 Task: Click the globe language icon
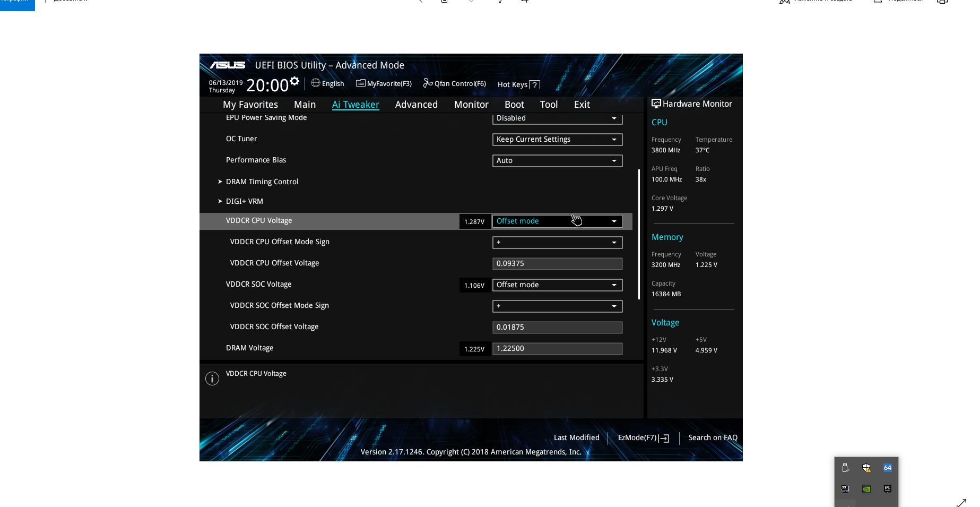pos(316,83)
